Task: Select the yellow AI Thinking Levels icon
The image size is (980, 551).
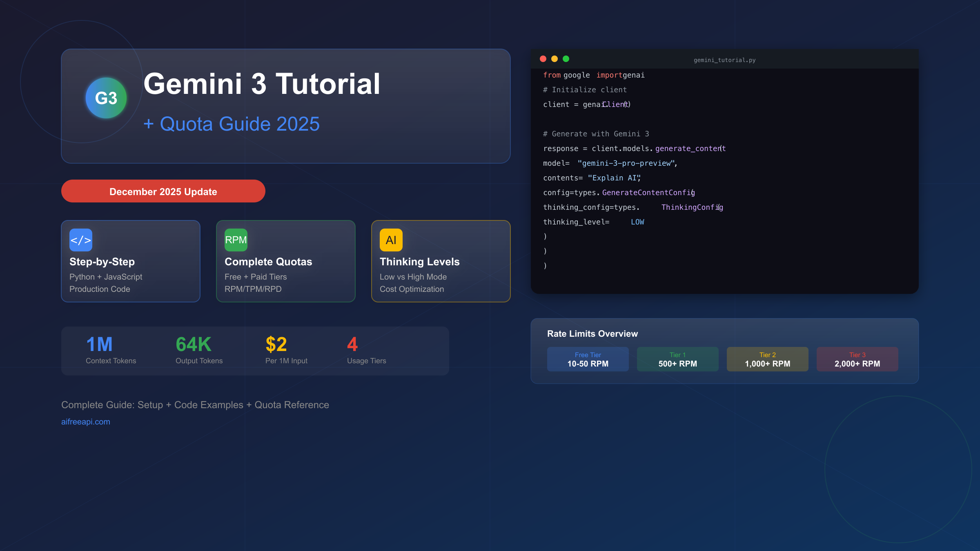Action: (x=390, y=240)
